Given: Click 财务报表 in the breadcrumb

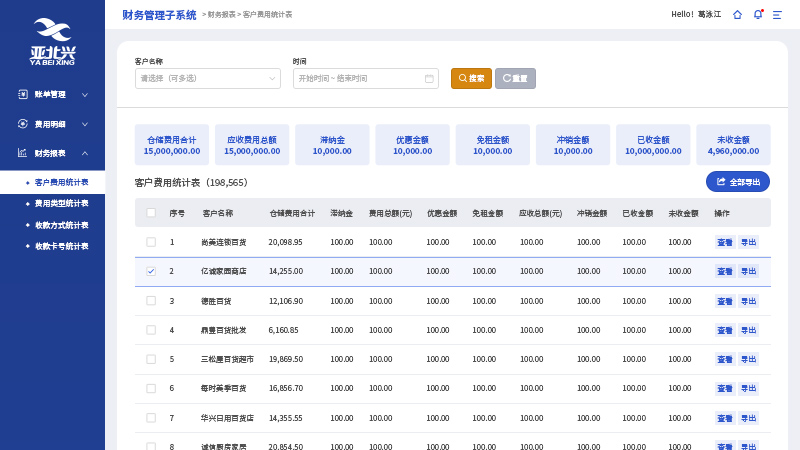Looking at the screenshot, I should pyautogui.click(x=221, y=15).
